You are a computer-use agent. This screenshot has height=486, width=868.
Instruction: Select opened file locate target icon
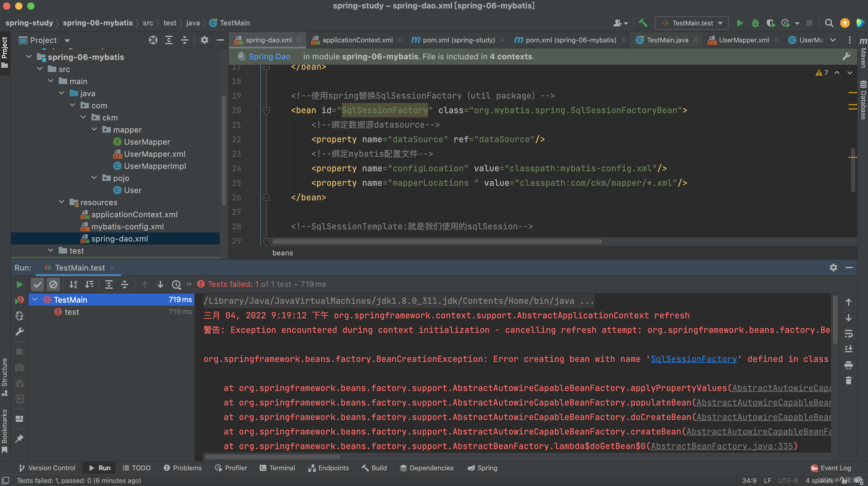click(153, 40)
